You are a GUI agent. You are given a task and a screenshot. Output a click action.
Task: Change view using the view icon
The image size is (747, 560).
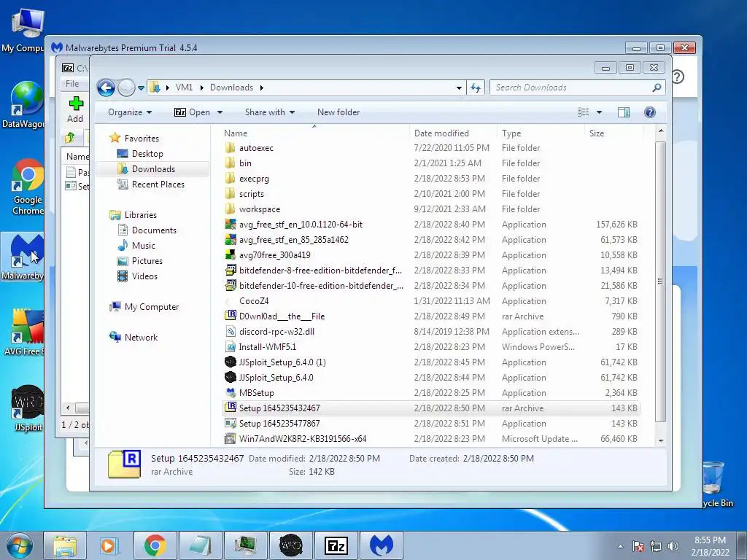(x=583, y=112)
